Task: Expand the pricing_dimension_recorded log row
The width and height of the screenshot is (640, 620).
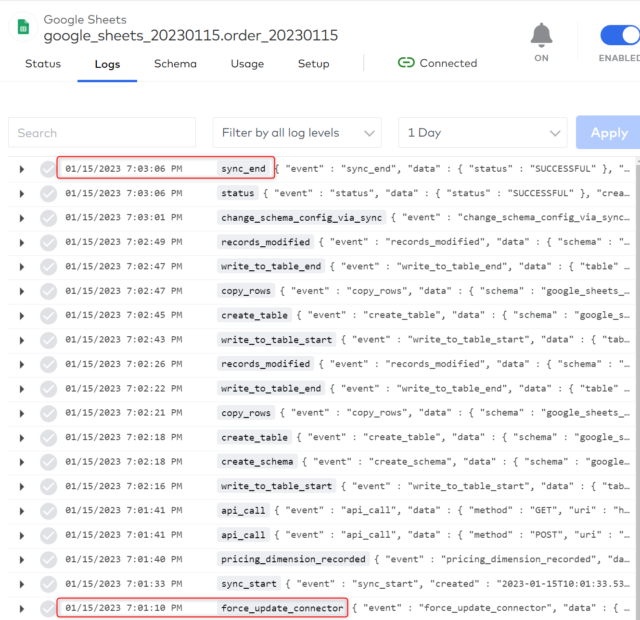Action: tap(22, 560)
